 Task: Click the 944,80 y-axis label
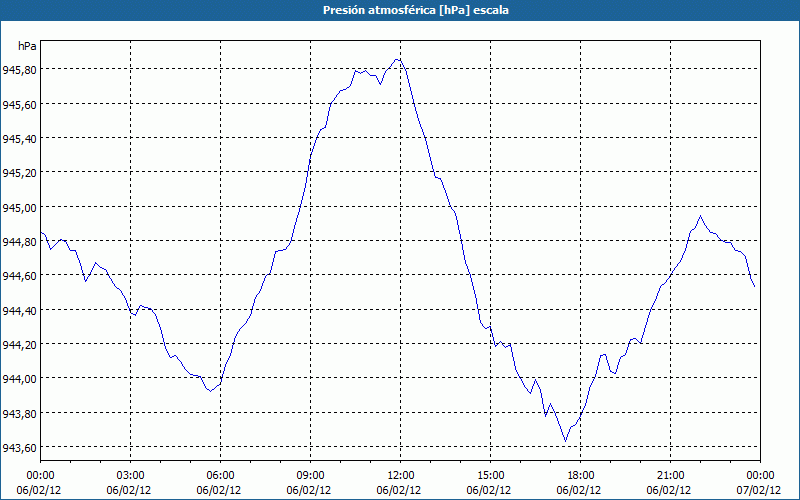(19, 241)
